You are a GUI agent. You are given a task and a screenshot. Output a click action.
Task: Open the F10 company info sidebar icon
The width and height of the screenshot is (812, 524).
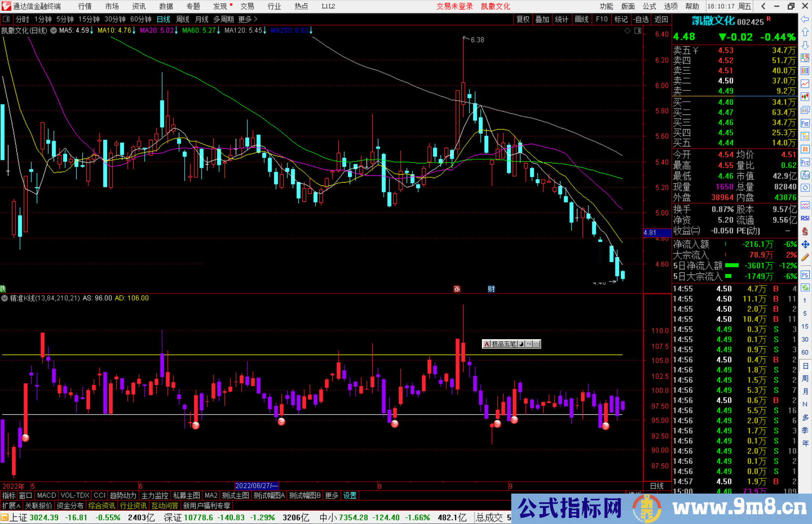[805, 123]
